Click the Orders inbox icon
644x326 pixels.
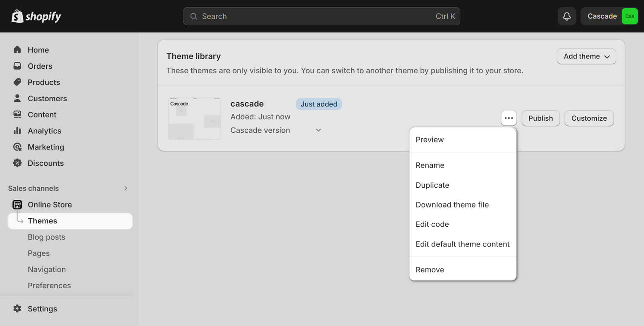click(x=17, y=66)
